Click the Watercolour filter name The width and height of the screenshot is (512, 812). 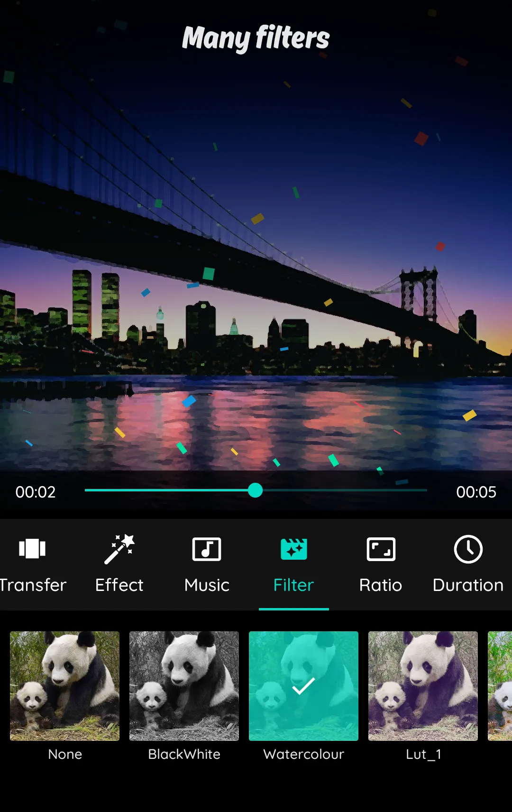304,754
